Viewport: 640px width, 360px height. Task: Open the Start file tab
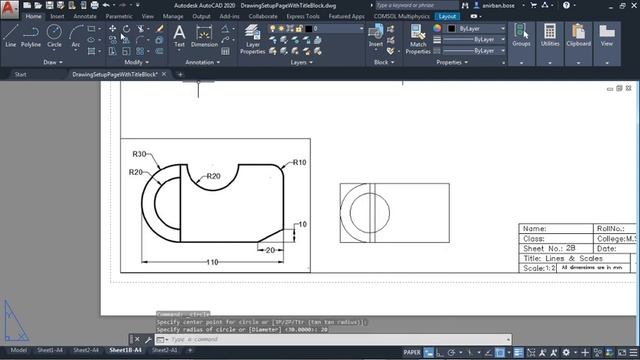pyautogui.click(x=20, y=74)
